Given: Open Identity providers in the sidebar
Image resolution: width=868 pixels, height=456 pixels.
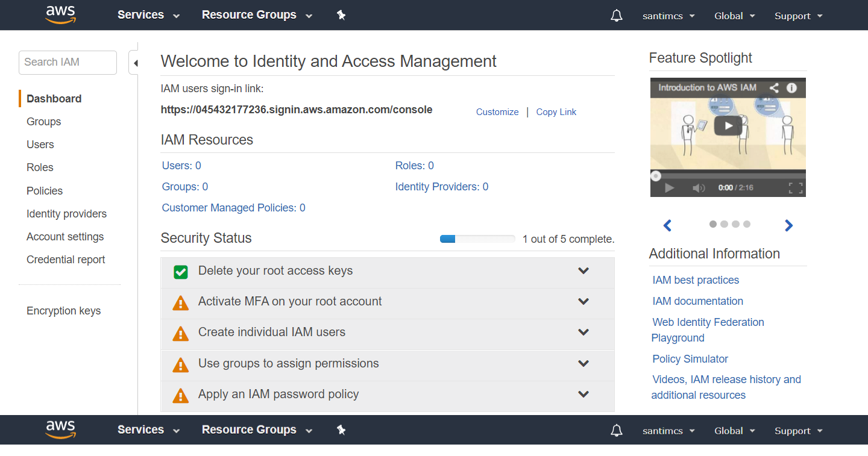Looking at the screenshot, I should click(x=66, y=214).
